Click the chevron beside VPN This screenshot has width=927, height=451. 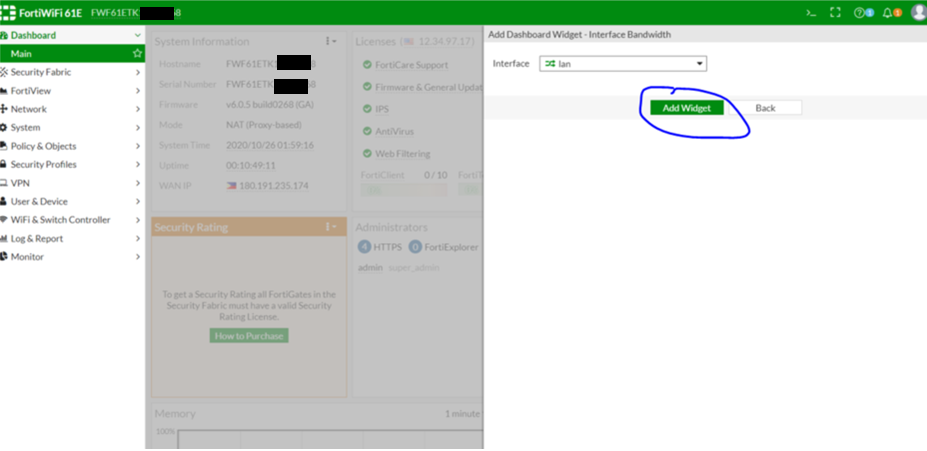click(x=138, y=183)
